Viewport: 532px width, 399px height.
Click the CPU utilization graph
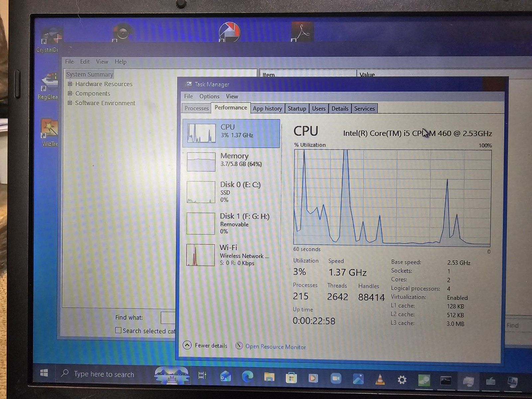(392, 198)
